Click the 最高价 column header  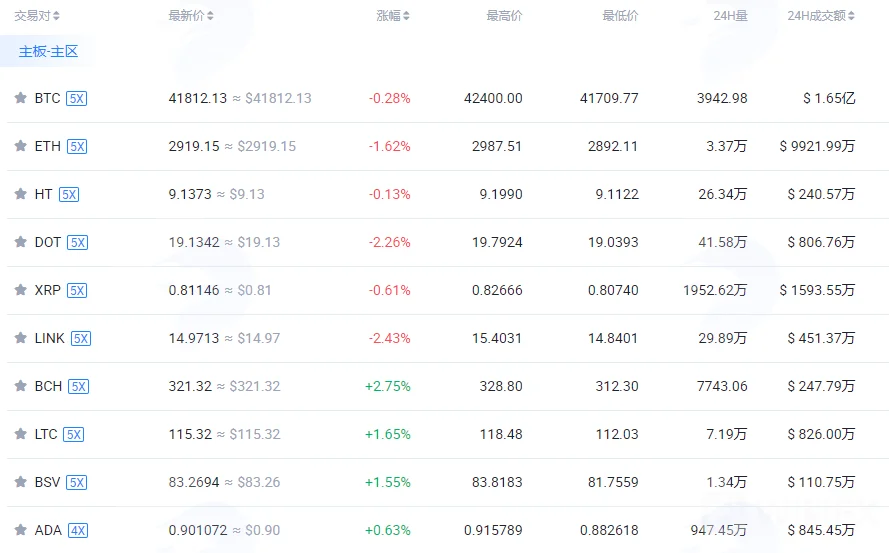coord(504,16)
